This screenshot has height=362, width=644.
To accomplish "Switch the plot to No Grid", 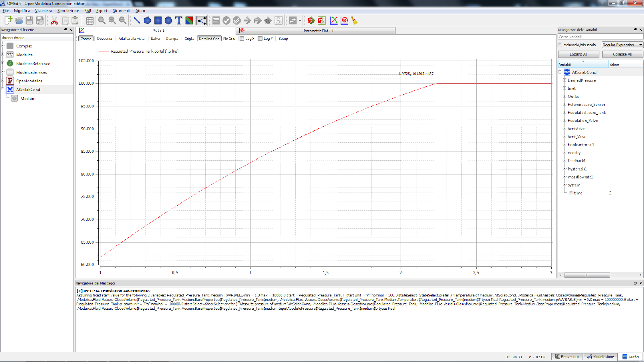I will click(x=229, y=39).
